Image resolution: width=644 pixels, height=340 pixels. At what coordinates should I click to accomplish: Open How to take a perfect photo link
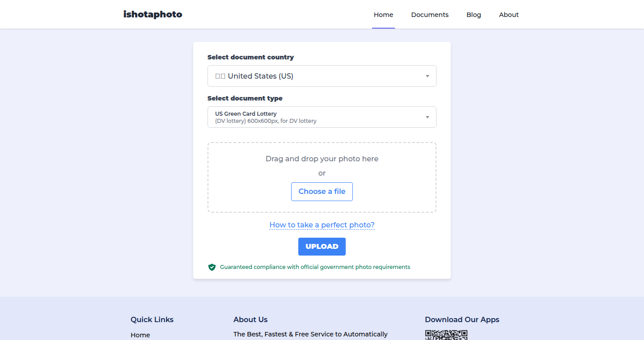[322, 225]
